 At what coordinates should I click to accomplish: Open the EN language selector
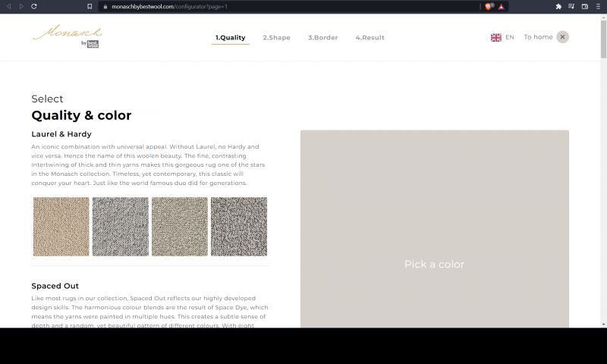[502, 37]
